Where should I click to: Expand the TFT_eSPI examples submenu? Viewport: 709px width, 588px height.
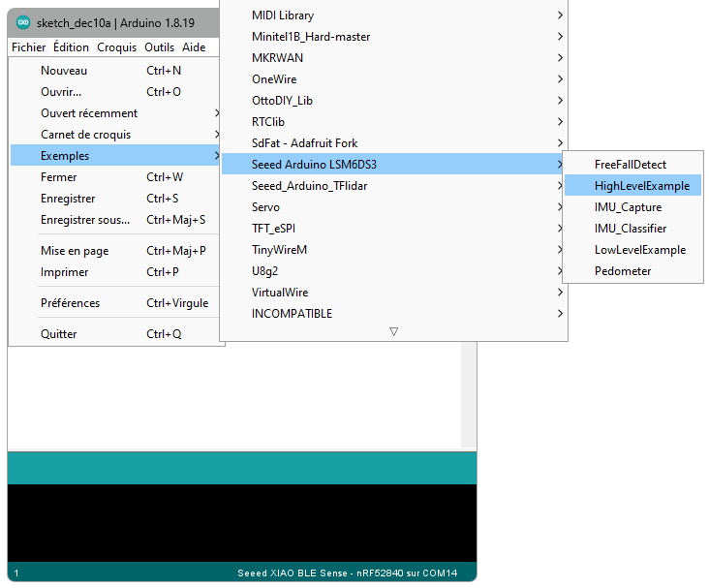[x=275, y=229]
